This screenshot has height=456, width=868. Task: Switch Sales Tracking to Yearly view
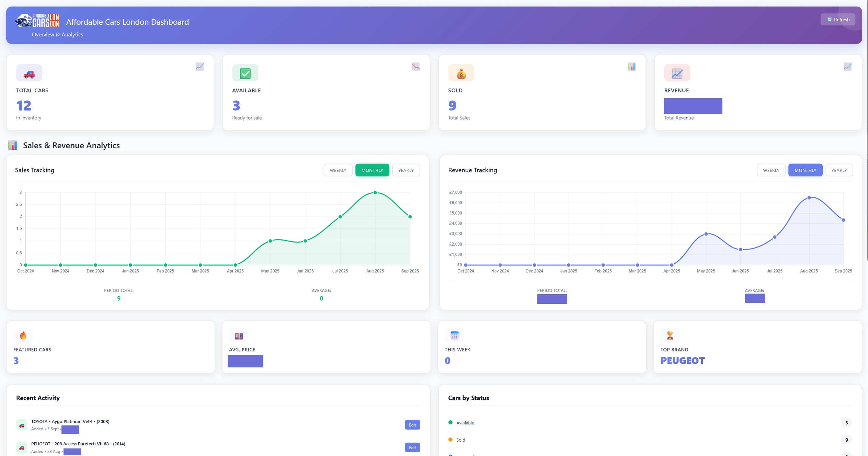click(406, 170)
